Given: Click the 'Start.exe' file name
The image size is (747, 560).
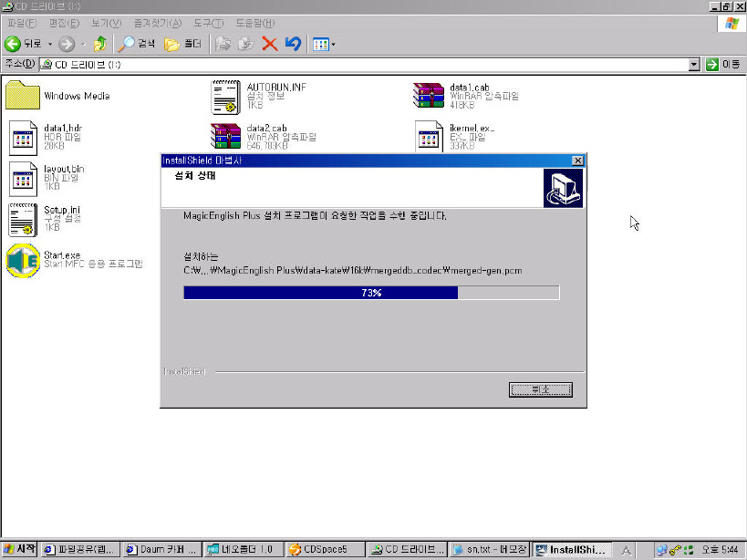Looking at the screenshot, I should click(62, 254).
